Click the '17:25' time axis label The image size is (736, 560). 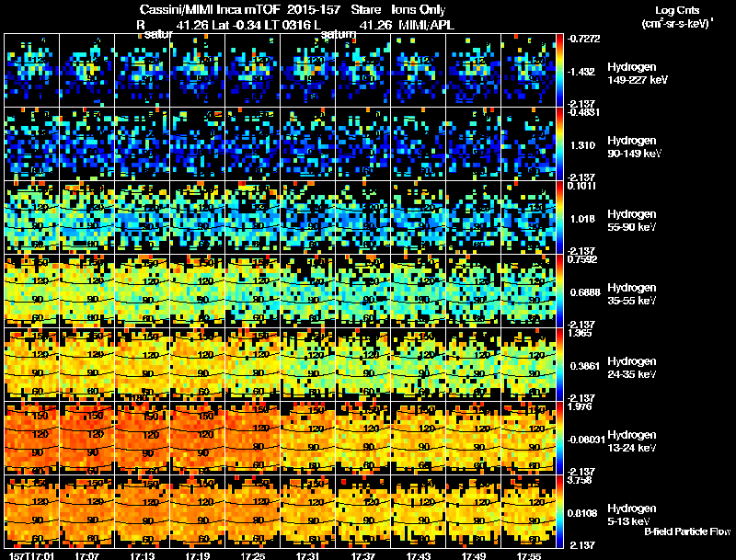coord(252,555)
